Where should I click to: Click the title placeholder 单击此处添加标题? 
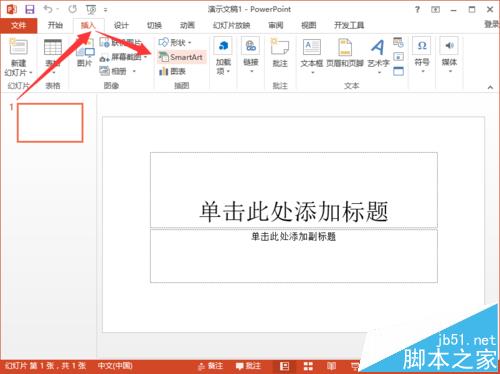[x=294, y=190]
